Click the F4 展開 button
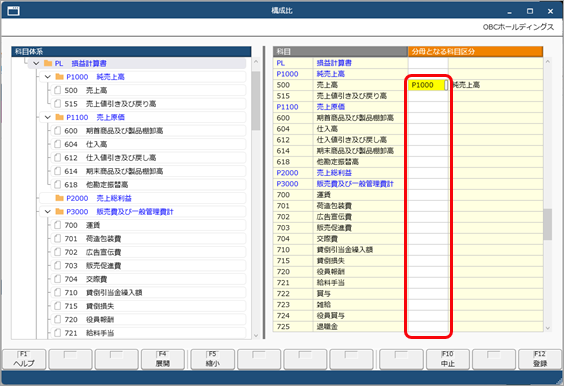The height and width of the screenshot is (386, 564). [x=163, y=359]
